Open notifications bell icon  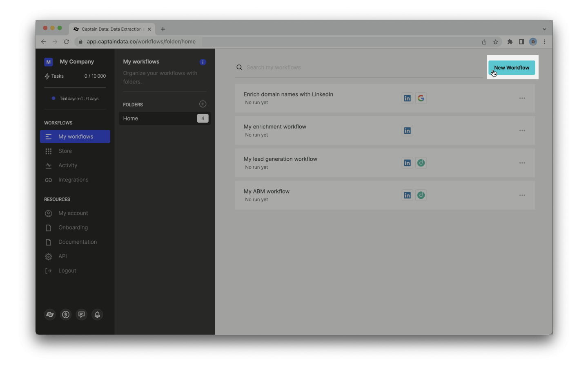pyautogui.click(x=97, y=314)
